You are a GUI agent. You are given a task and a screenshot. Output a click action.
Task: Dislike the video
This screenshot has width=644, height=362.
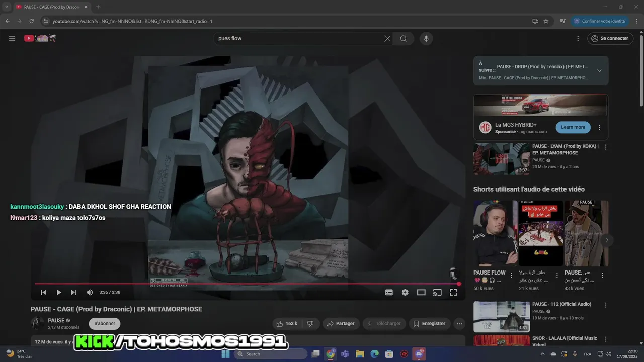(x=311, y=324)
